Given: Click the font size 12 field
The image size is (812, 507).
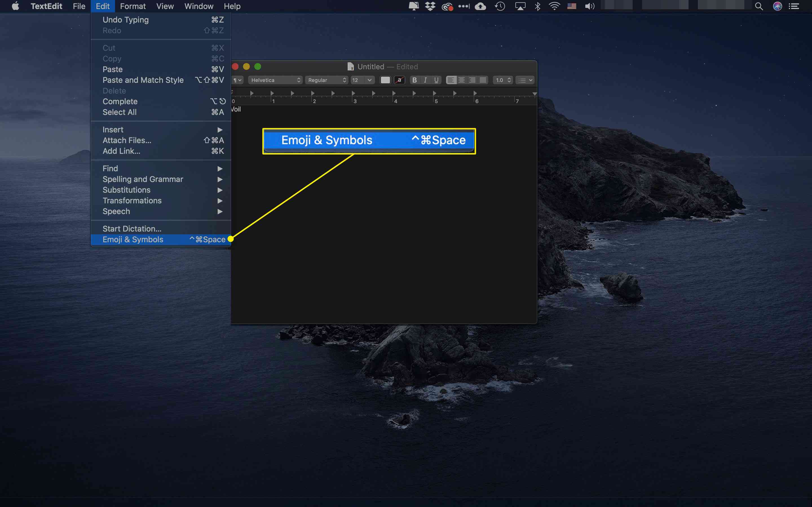Looking at the screenshot, I should (358, 80).
